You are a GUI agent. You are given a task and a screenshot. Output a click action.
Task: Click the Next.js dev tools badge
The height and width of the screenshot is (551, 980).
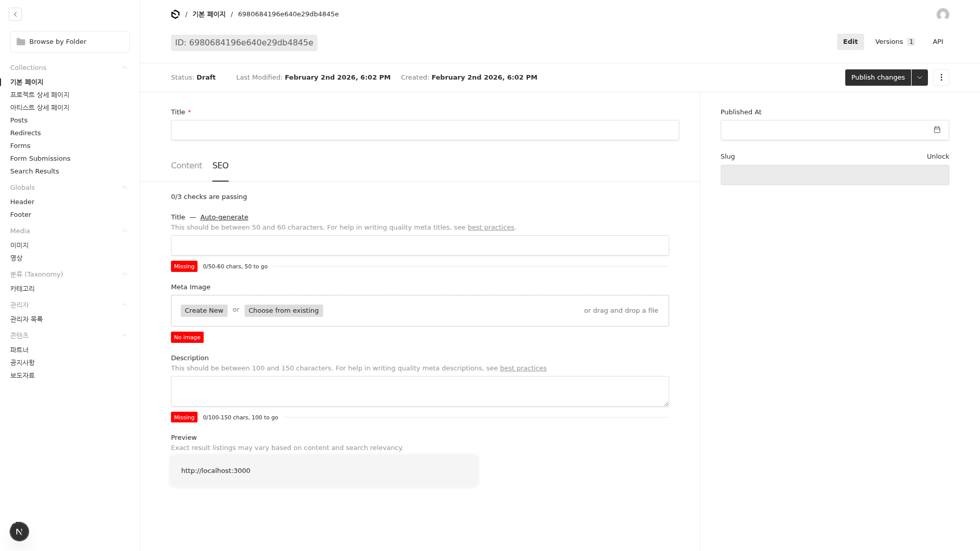pyautogui.click(x=19, y=532)
